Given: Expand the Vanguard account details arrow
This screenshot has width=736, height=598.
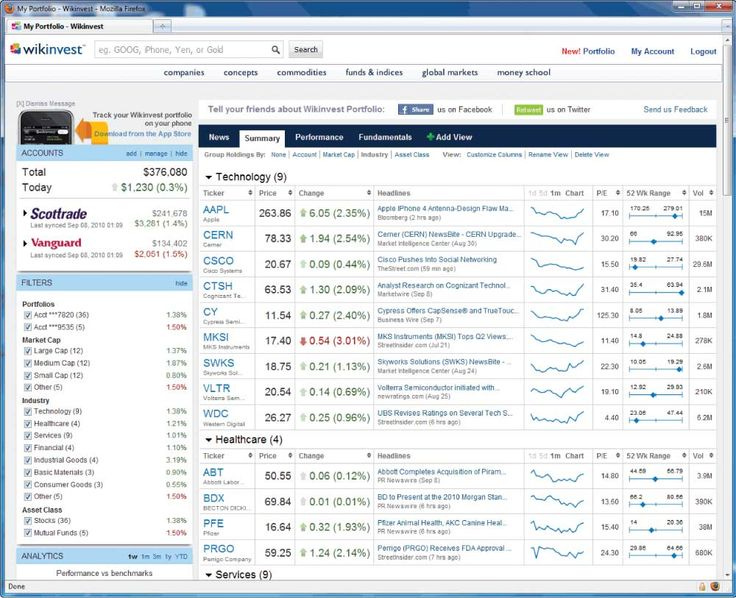Looking at the screenshot, I should (x=25, y=243).
